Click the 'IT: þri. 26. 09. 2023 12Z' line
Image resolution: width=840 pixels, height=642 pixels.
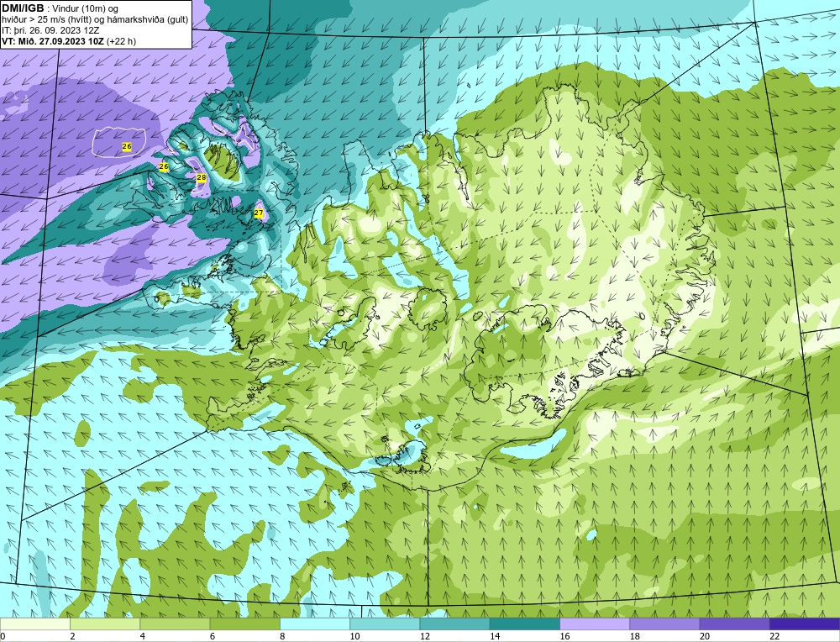(x=50, y=30)
